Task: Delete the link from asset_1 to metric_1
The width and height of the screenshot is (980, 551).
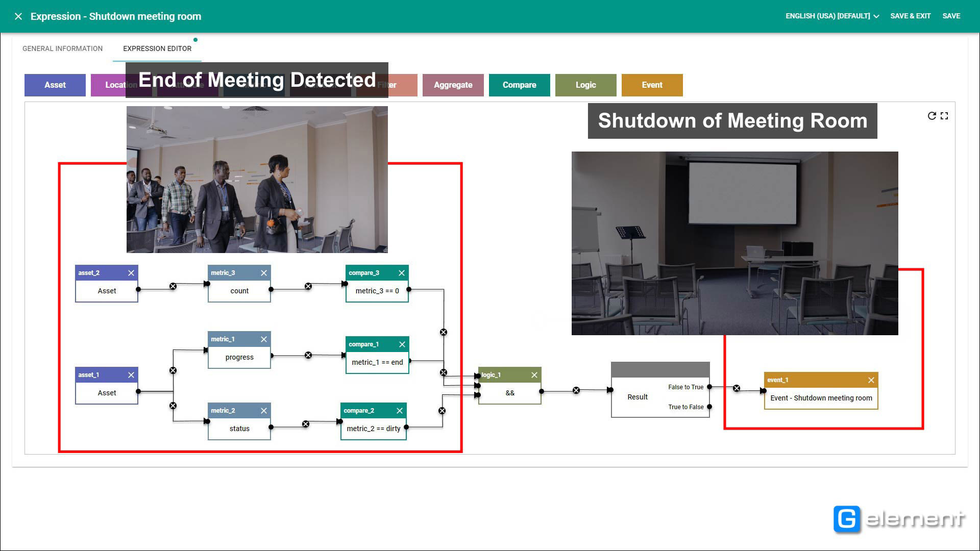Action: click(x=173, y=370)
